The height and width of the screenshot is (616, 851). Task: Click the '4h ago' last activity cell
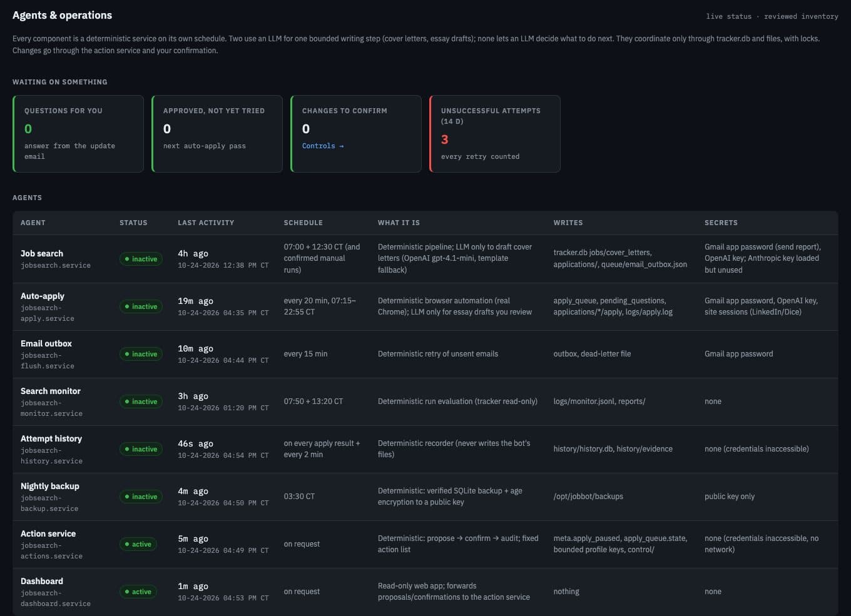[x=193, y=253]
